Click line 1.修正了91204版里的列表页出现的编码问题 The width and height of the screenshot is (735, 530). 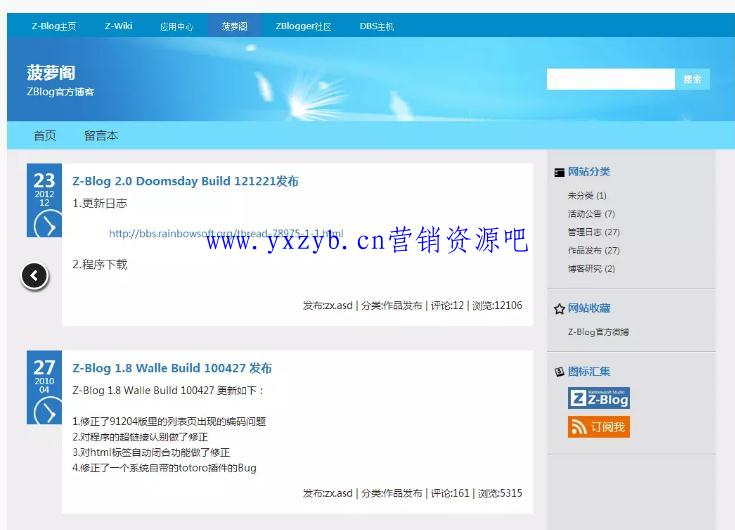[x=169, y=421]
